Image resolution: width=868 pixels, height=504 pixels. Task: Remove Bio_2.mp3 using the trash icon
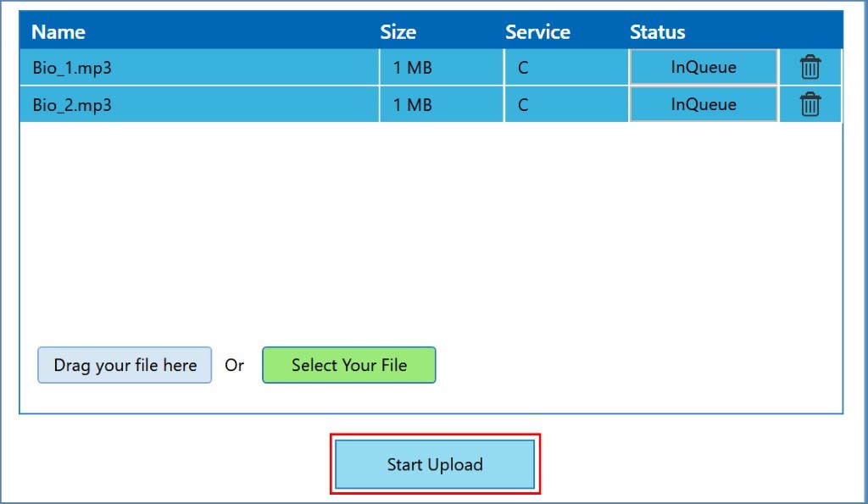(810, 104)
